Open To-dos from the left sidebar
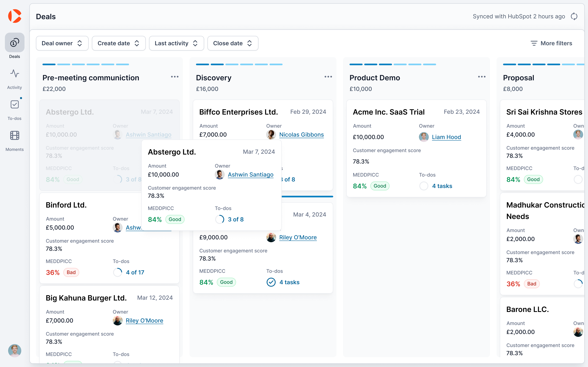The height and width of the screenshot is (367, 588). (x=14, y=104)
